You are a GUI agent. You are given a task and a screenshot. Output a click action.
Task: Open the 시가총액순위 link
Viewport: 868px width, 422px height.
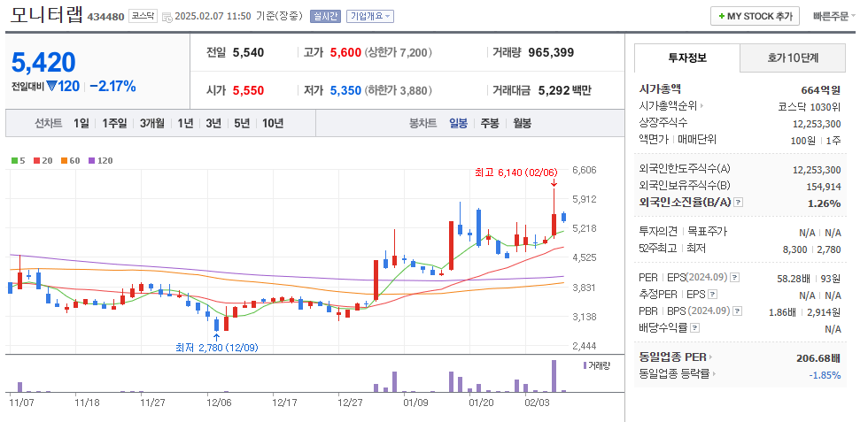tap(669, 105)
